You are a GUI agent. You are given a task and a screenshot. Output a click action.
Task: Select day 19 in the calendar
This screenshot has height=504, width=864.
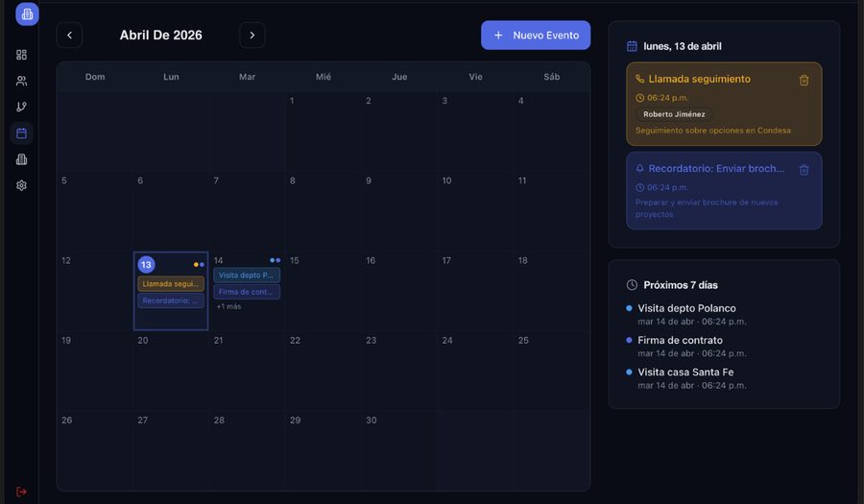(95, 371)
